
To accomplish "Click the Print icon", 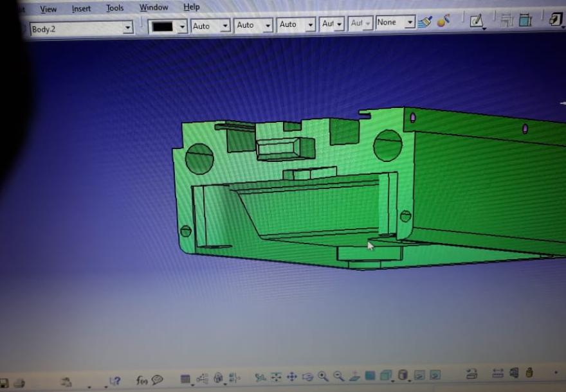I will click(19, 383).
